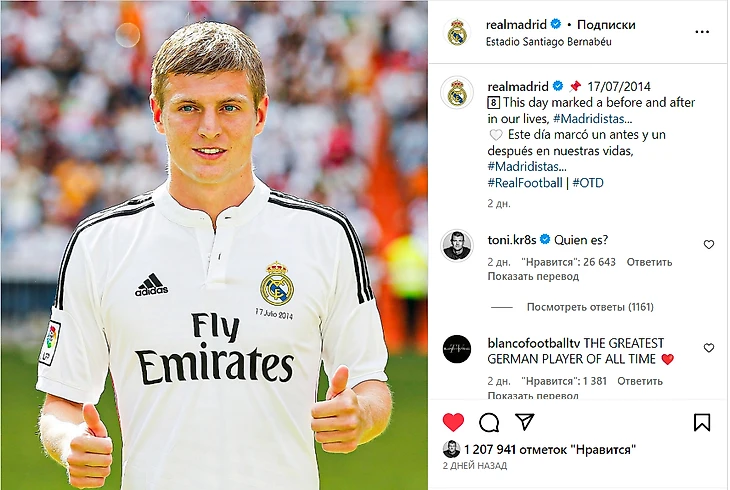Viewport: 730px width, 490px height.
Task: Open Estadio Santiago Bernabéu location link
Action: click(x=548, y=41)
